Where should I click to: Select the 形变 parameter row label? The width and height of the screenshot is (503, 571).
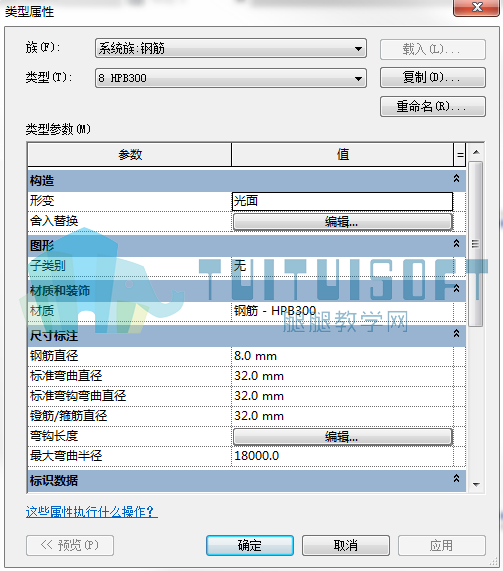pyautogui.click(x=42, y=201)
